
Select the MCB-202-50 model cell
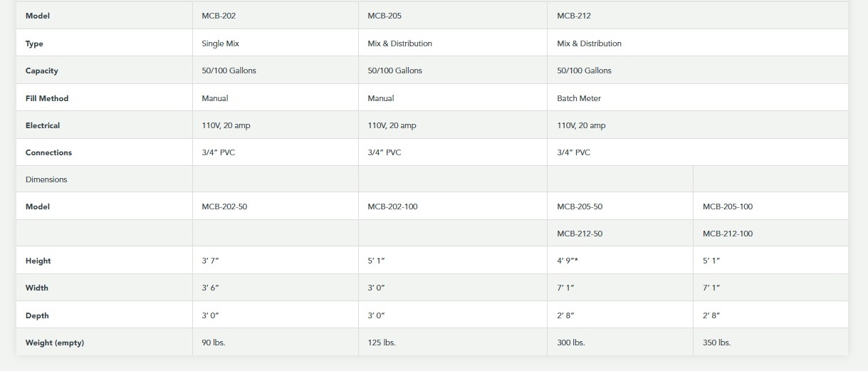pyautogui.click(x=224, y=207)
